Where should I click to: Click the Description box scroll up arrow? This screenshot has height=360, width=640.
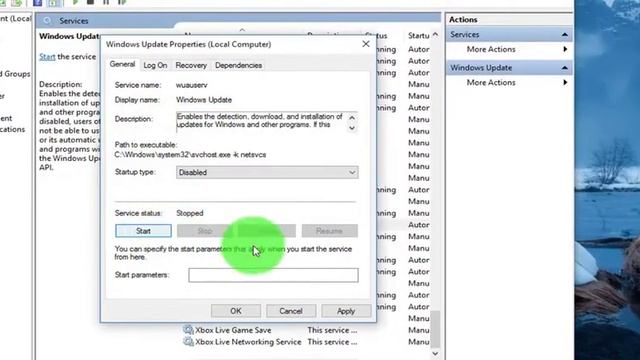352,118
